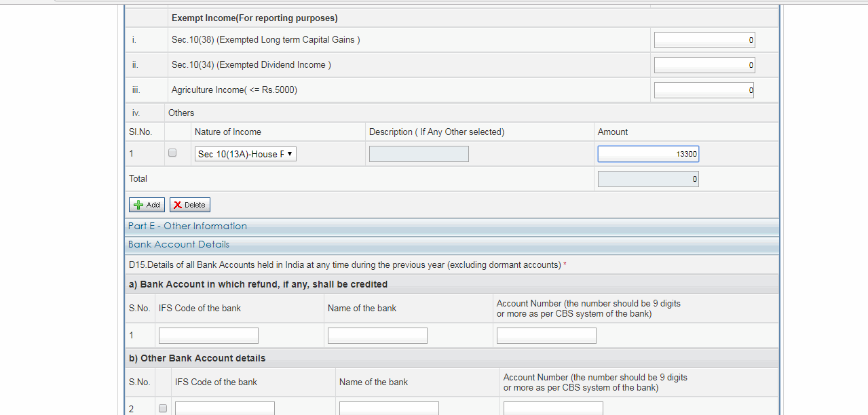The width and height of the screenshot is (868, 415).
Task: Click the 'b) Other Bank Account details' heading
Action: coord(197,358)
